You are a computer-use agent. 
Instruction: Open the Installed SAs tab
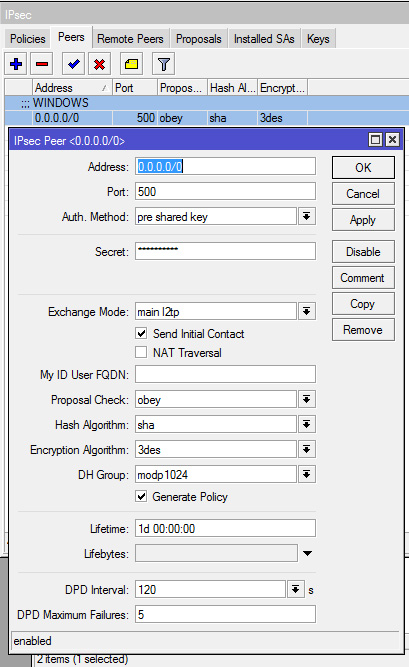264,39
